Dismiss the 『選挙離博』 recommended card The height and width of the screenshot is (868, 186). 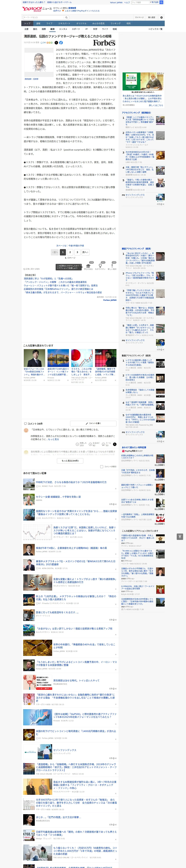click(x=115, y=380)
